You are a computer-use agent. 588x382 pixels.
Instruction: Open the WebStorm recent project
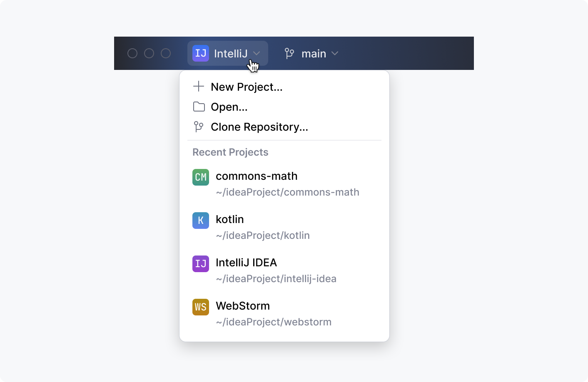pos(243,306)
